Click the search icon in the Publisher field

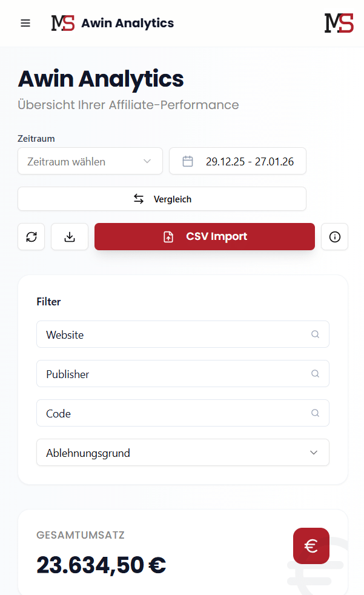pyautogui.click(x=315, y=373)
